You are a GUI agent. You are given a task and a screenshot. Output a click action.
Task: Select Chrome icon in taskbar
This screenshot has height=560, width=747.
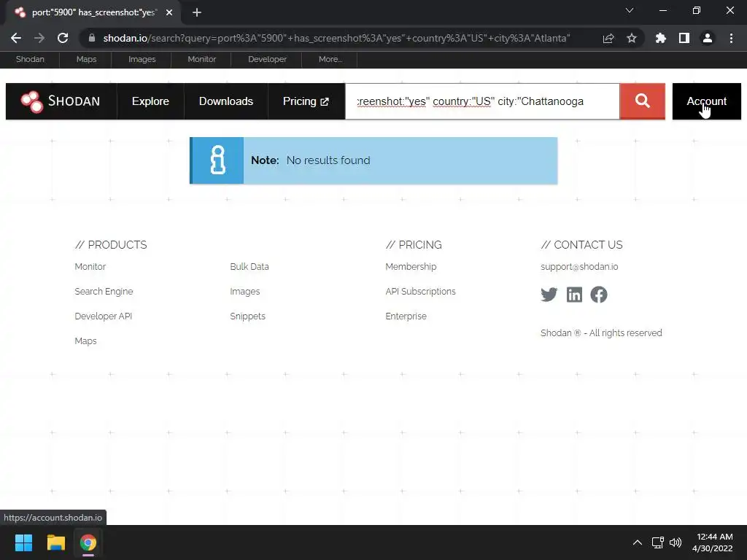pyautogui.click(x=88, y=542)
